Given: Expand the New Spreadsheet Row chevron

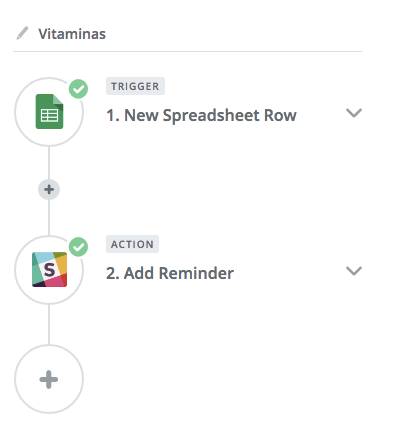Looking at the screenshot, I should [x=354, y=113].
